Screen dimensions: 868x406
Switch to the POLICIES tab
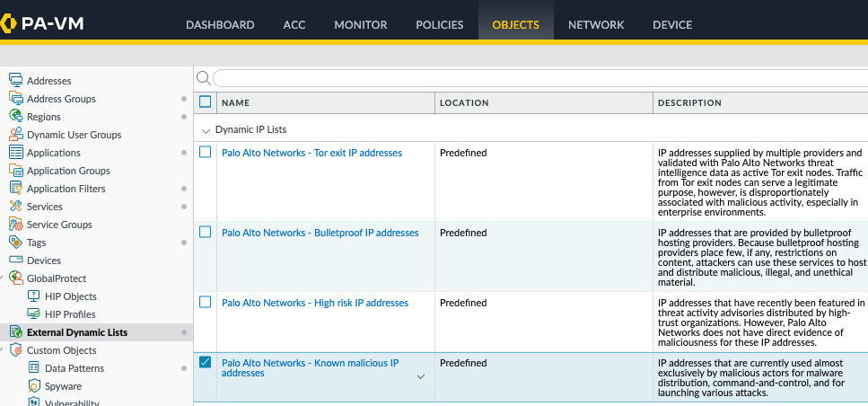tap(440, 24)
